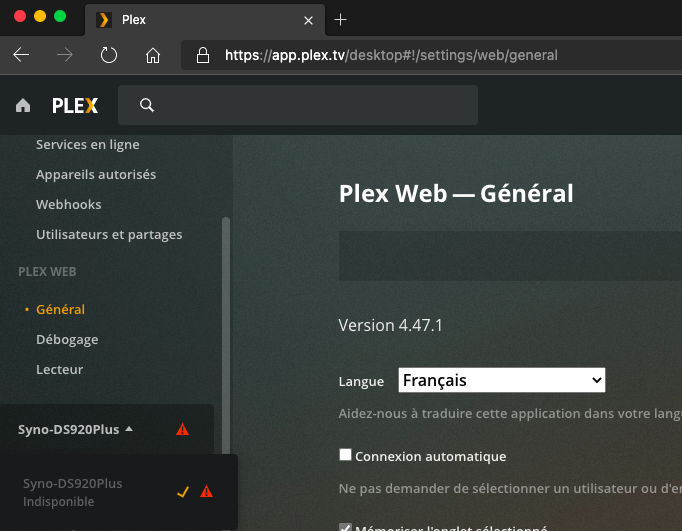
Task: Go to Plex home via house icon
Action: tap(23, 105)
